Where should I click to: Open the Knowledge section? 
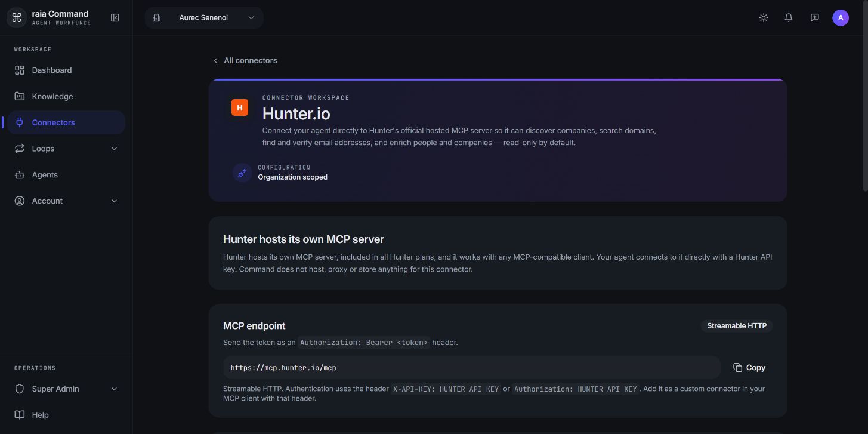point(66,97)
